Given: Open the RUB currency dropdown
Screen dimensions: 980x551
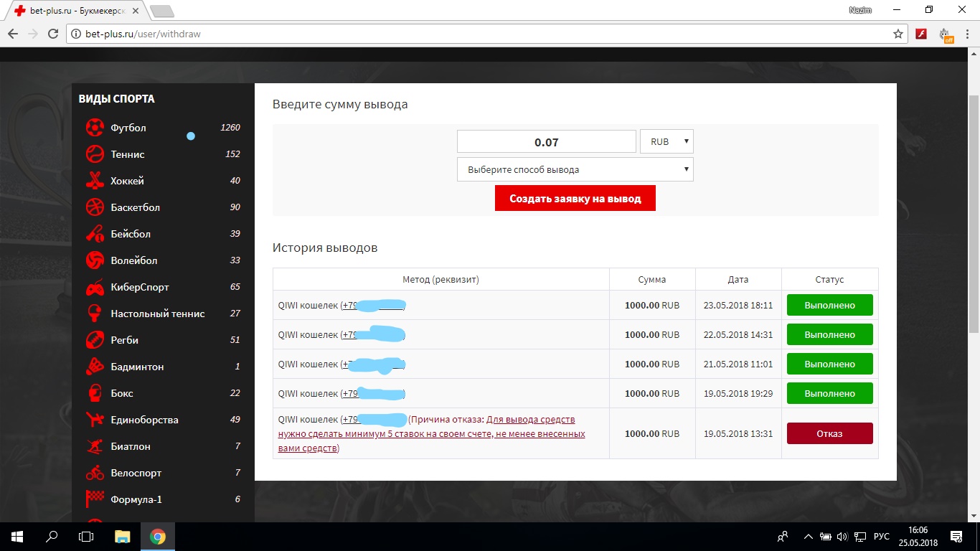Looking at the screenshot, I should [666, 141].
